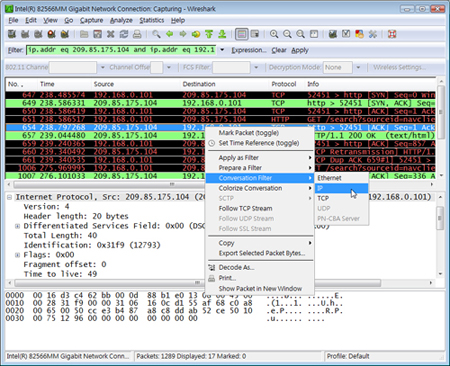
Task: Open the FCS Filter dropdown
Action: coord(256,67)
